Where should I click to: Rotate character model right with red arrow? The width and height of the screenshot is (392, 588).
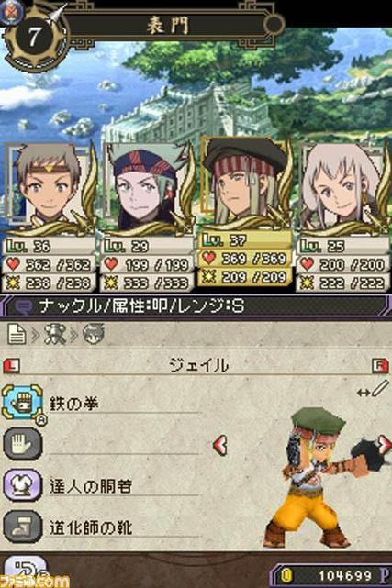tap(385, 445)
